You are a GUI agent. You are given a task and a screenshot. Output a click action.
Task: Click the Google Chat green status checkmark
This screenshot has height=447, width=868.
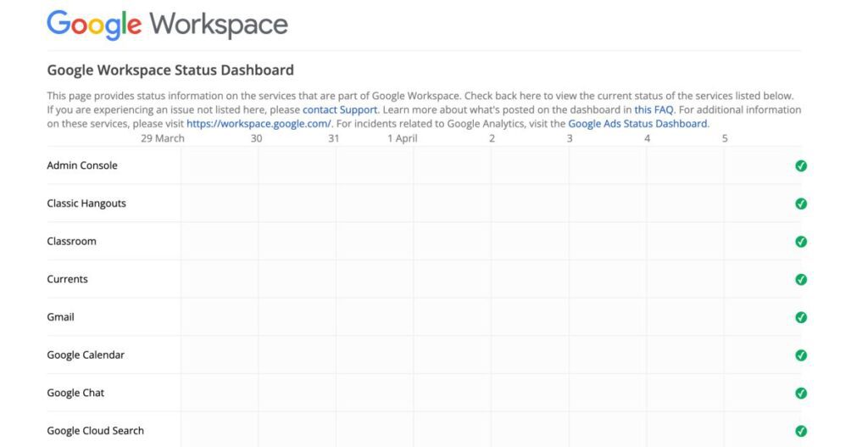(801, 393)
